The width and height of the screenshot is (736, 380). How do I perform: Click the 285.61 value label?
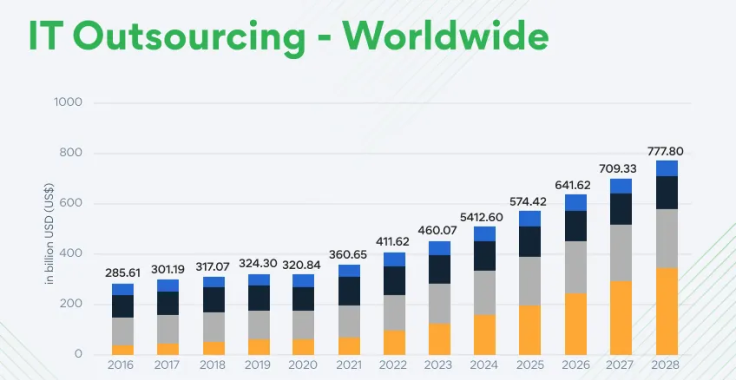(123, 273)
